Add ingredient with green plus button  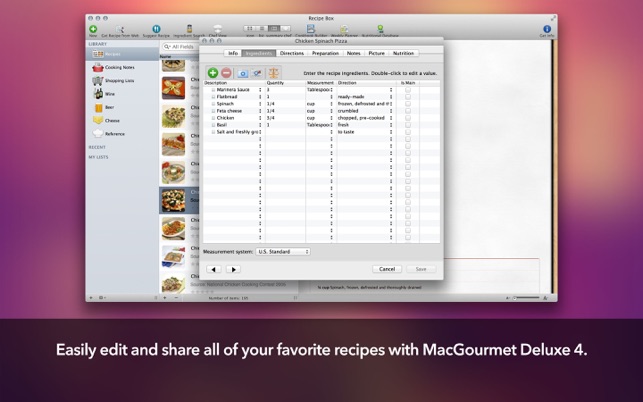point(212,73)
